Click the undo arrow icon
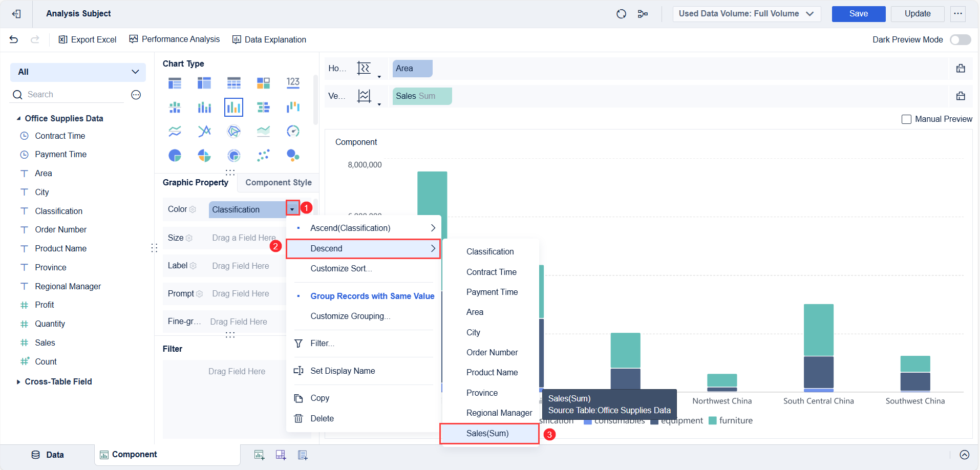 coord(14,39)
